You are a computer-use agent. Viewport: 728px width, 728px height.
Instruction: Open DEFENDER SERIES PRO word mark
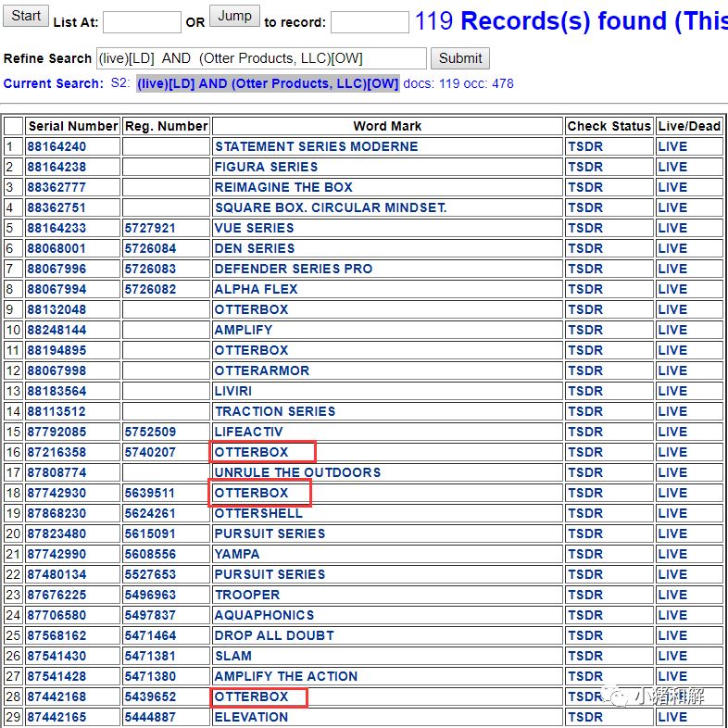[x=294, y=269]
